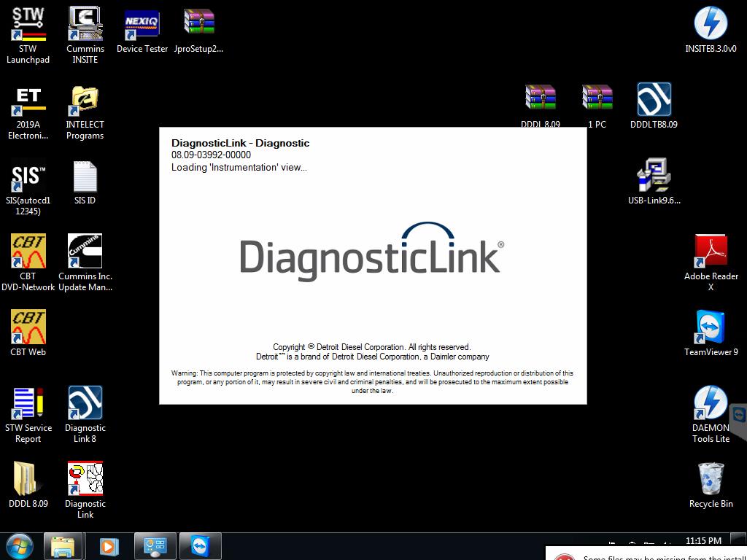The image size is (747, 560).
Task: Open the Recycle Bin
Action: (711, 485)
